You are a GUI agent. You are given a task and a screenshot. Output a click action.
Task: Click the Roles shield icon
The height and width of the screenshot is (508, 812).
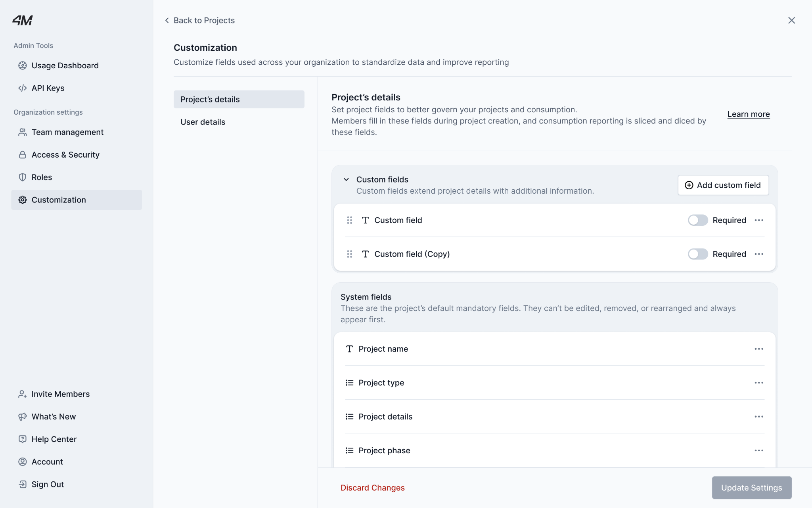23,177
